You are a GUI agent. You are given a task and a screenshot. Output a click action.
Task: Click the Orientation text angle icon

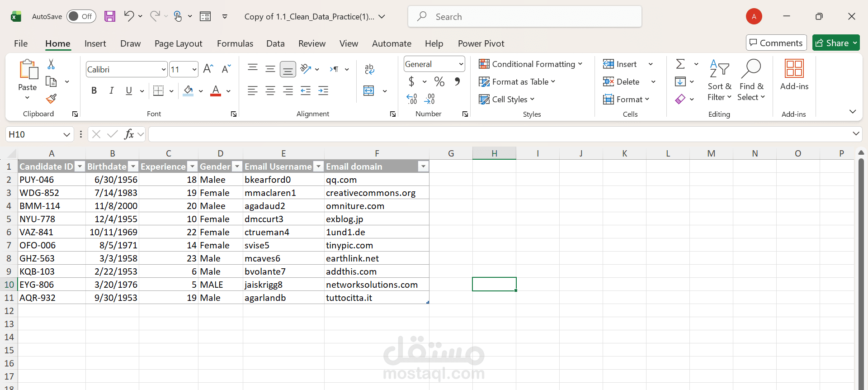(306, 69)
